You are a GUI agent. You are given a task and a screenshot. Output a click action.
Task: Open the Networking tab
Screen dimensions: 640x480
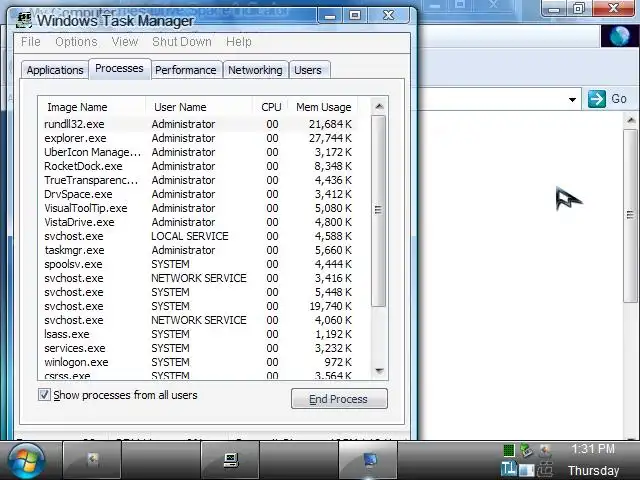[255, 70]
